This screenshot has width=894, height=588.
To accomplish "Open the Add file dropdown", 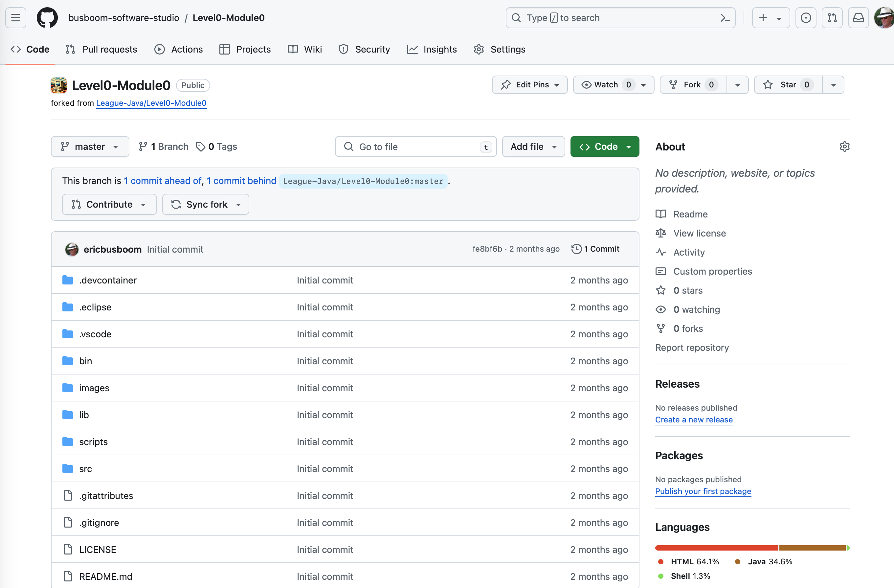I will tap(533, 147).
